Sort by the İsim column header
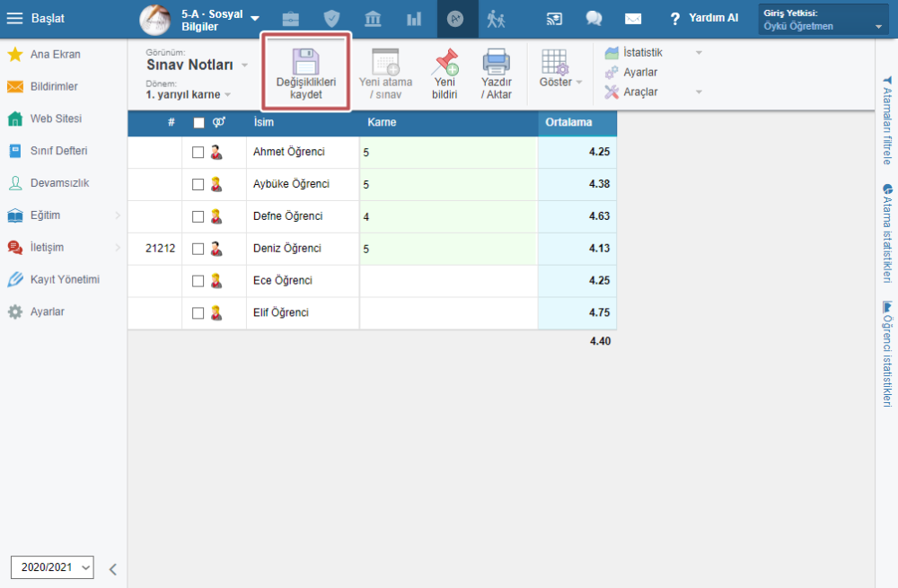Screen dimensions: 898x588 point(263,122)
